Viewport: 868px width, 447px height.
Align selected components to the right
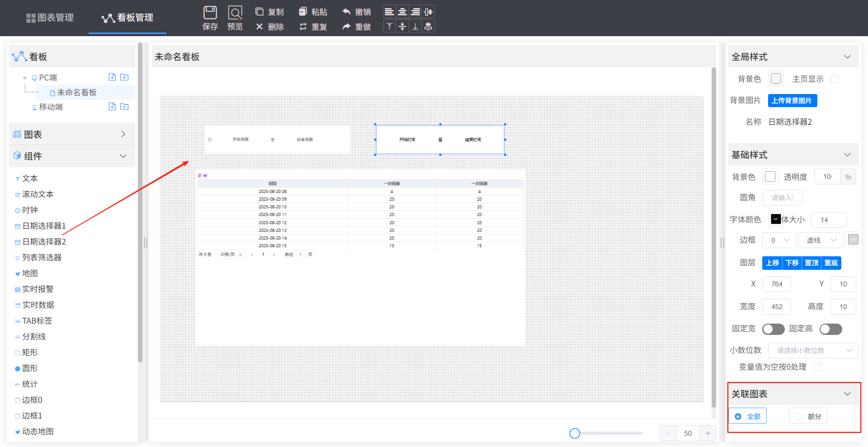[x=415, y=12]
